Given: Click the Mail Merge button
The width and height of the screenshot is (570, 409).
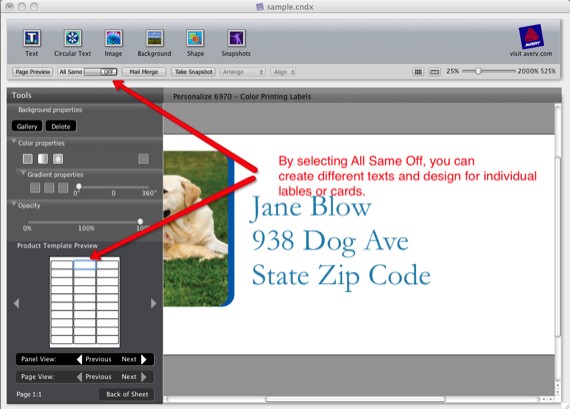Looking at the screenshot, I should tap(144, 72).
